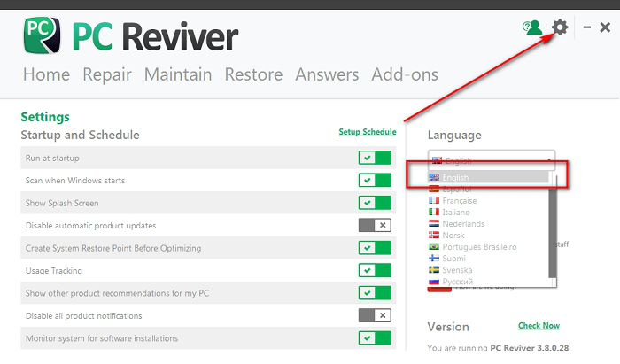Toggle Monitor system for software installations
The width and height of the screenshot is (620, 364).
pyautogui.click(x=375, y=338)
